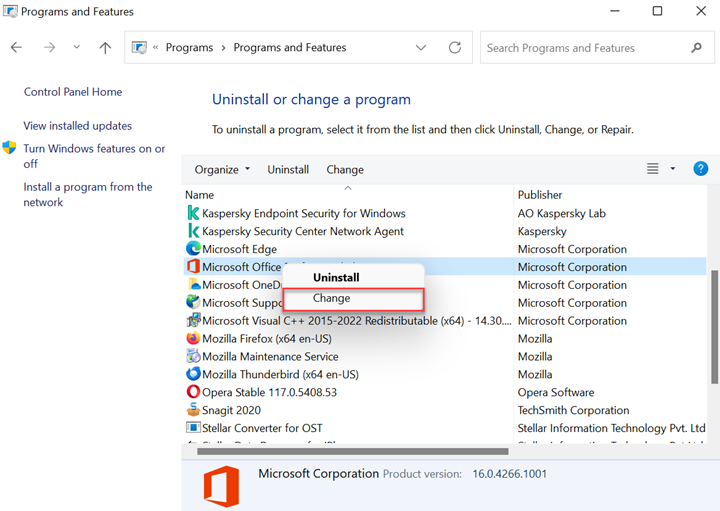The width and height of the screenshot is (720, 511).
Task: Click the vertical scrollbar thumb
Action: (714, 326)
